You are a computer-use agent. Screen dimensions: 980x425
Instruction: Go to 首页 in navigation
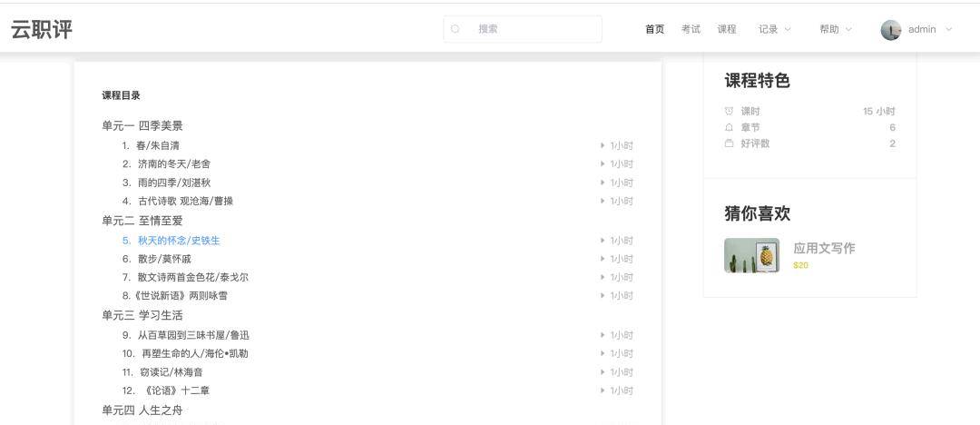pos(654,29)
